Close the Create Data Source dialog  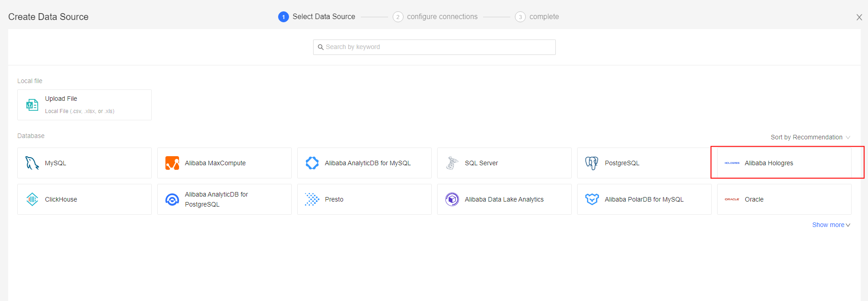coord(859,17)
